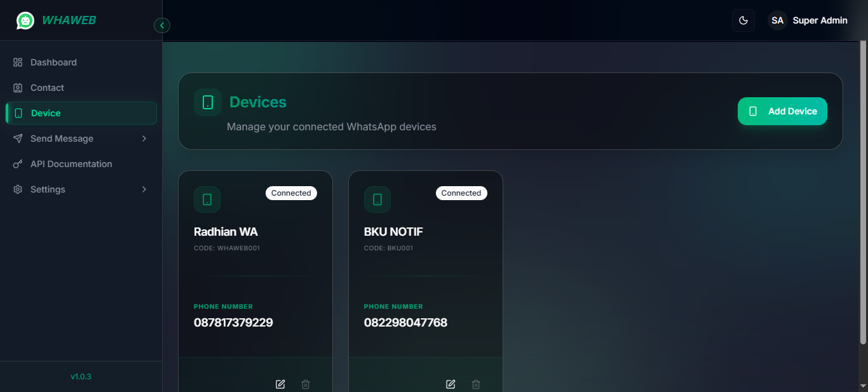Viewport: 868px width, 392px height.
Task: Open the Contact menu item
Action: coord(47,87)
